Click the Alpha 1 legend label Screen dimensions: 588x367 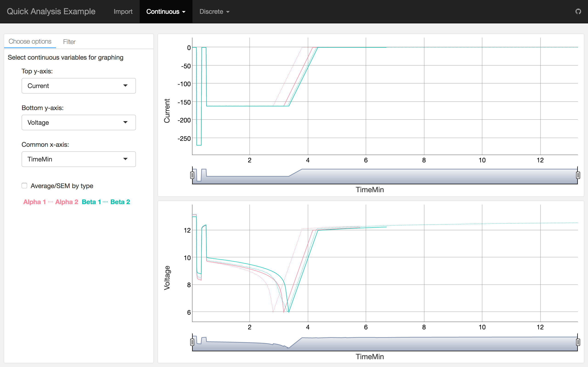click(x=34, y=202)
